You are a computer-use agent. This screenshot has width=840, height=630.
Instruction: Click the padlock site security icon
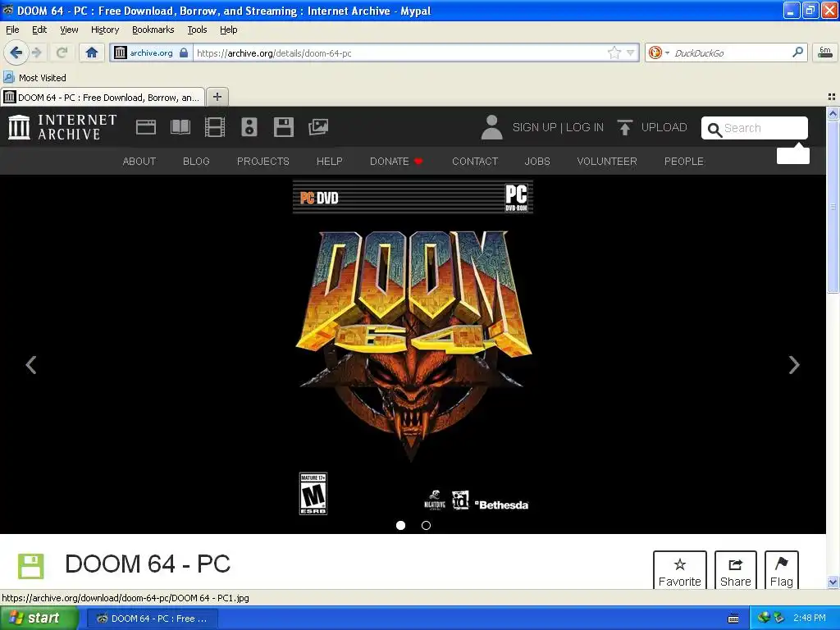[x=184, y=52]
